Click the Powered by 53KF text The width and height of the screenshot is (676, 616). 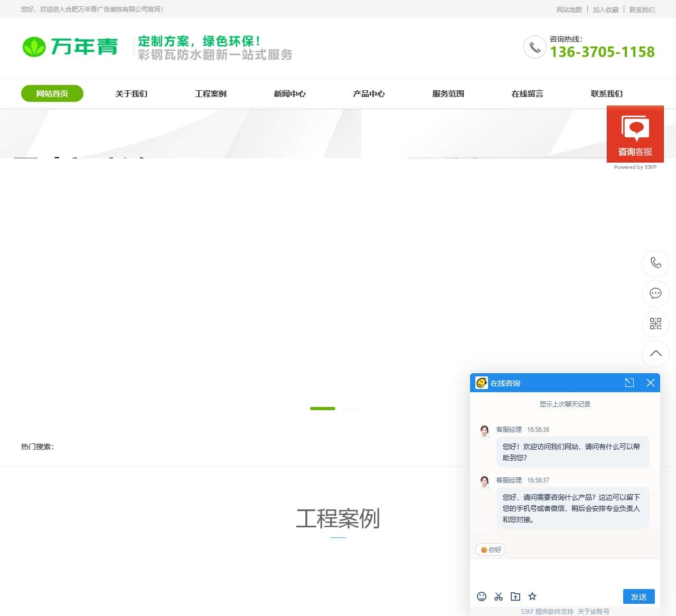tap(635, 167)
